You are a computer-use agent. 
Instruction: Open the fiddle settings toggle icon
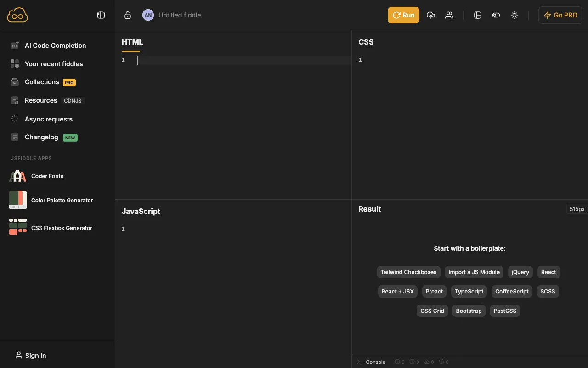(x=496, y=15)
